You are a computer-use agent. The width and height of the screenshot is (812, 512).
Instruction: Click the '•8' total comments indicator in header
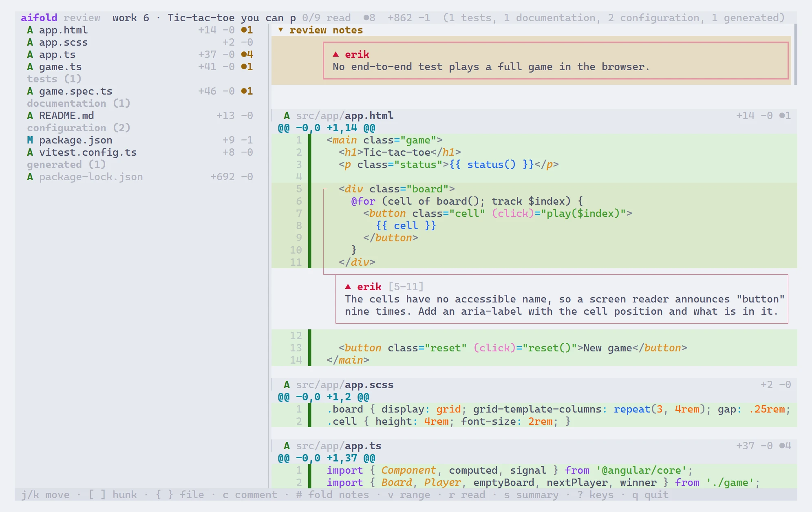click(x=369, y=18)
